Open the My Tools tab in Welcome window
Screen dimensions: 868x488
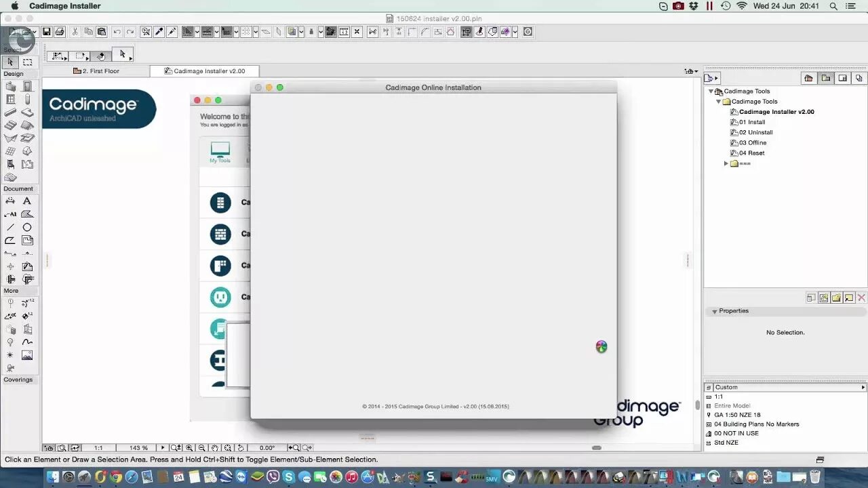click(x=220, y=152)
